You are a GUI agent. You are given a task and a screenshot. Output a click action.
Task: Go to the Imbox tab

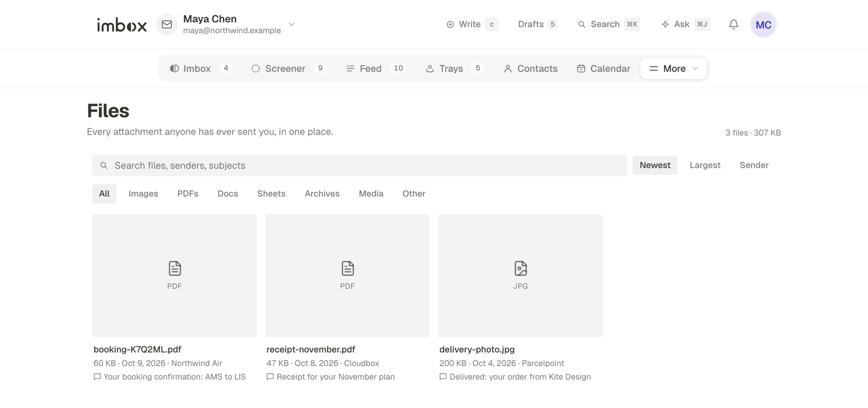click(x=200, y=68)
